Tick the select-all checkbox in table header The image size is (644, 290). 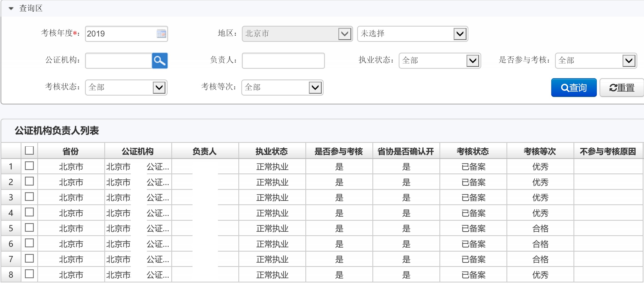click(29, 150)
